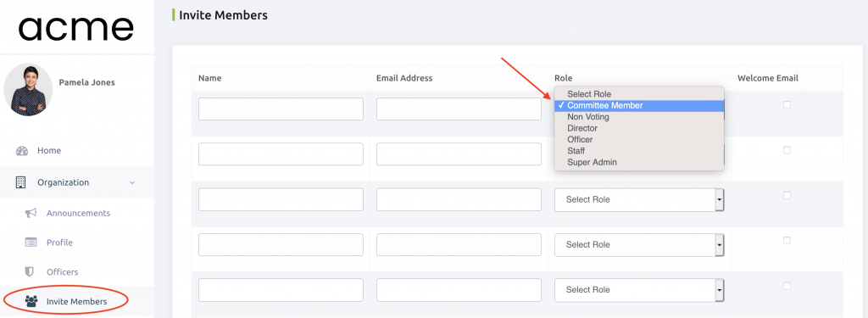The height and width of the screenshot is (318, 868).
Task: Select Committee Member role option
Action: click(639, 106)
